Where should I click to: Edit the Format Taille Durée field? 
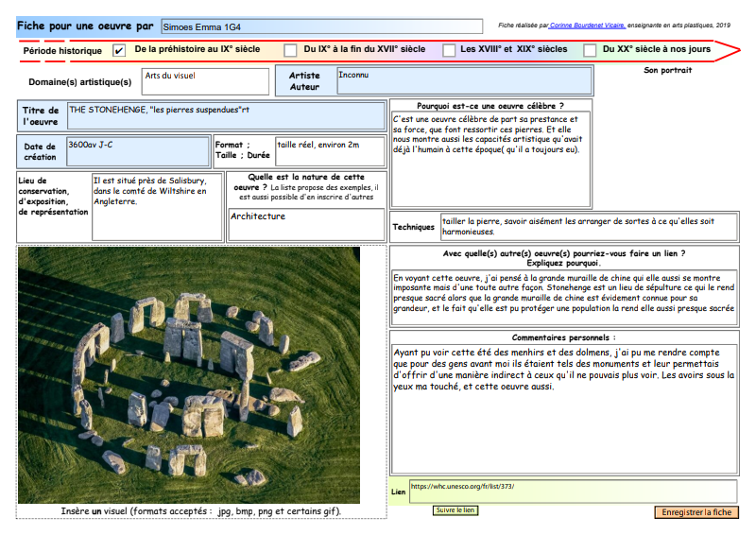(x=330, y=151)
